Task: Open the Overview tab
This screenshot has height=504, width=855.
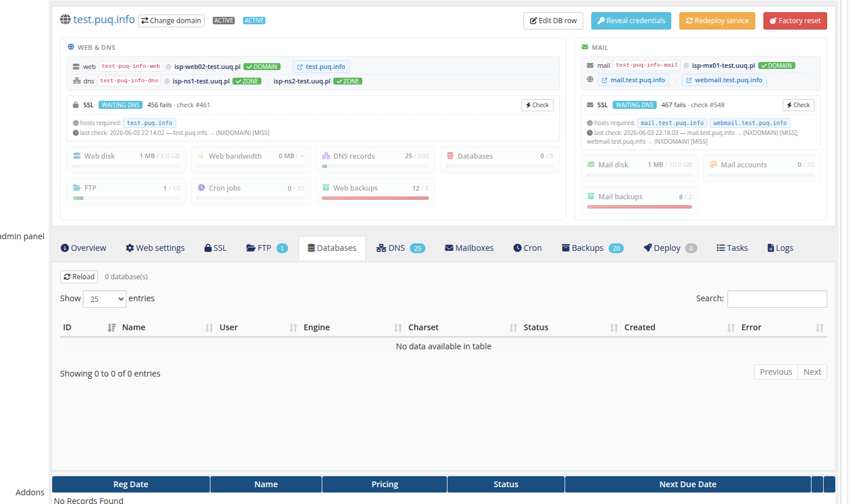Action: 83,248
